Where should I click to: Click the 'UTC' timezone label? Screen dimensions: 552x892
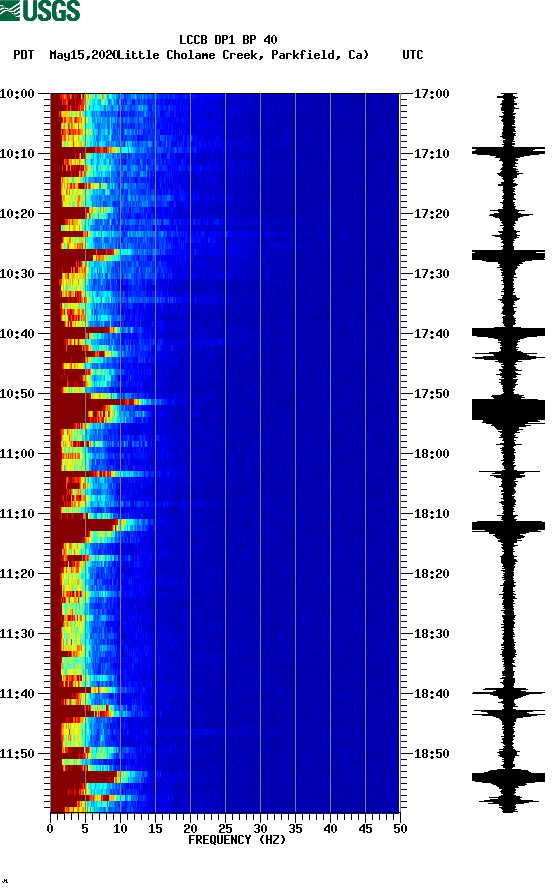[x=413, y=55]
